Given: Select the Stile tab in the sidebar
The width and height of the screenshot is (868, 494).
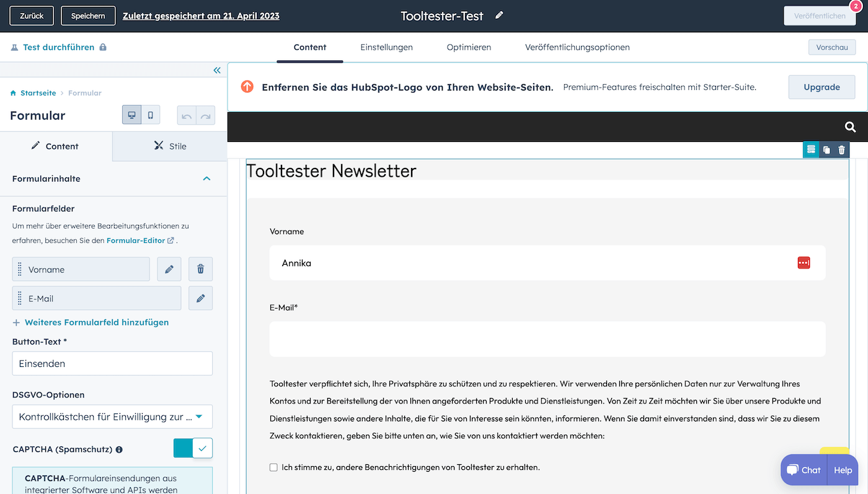Looking at the screenshot, I should [x=170, y=146].
